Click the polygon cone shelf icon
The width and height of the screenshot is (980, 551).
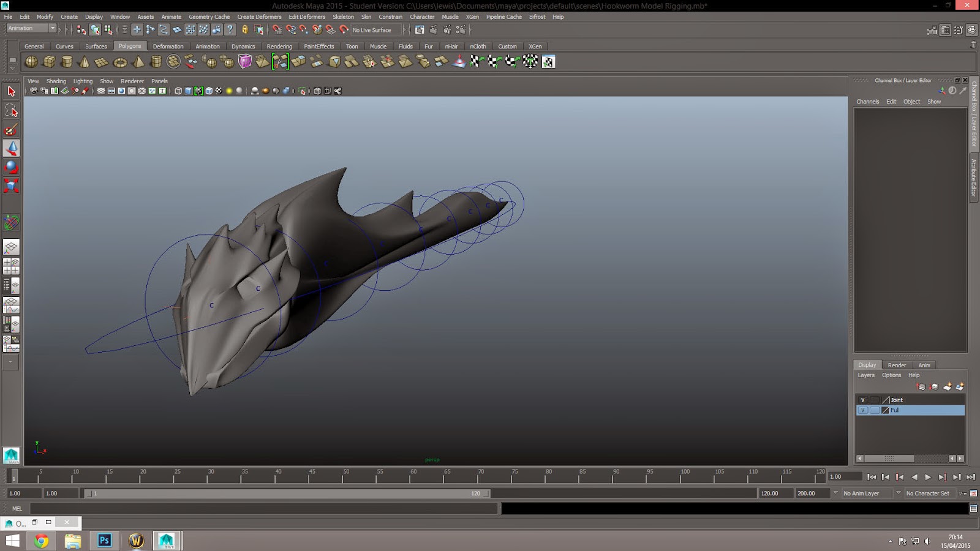click(85, 62)
